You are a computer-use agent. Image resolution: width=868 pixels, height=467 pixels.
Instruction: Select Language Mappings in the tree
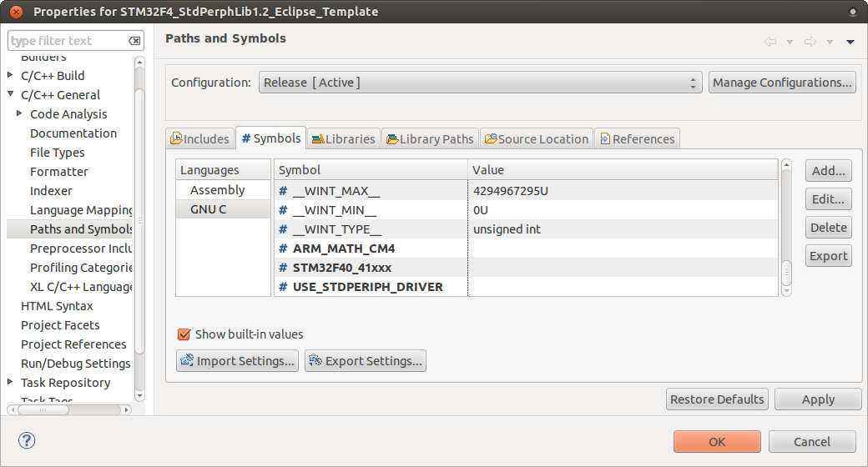click(81, 210)
